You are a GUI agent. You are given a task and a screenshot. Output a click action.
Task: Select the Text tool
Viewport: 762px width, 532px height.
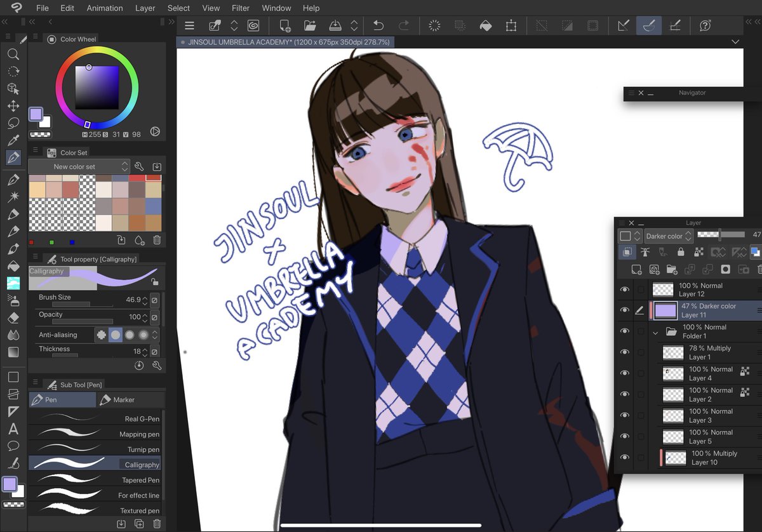pos(13,429)
